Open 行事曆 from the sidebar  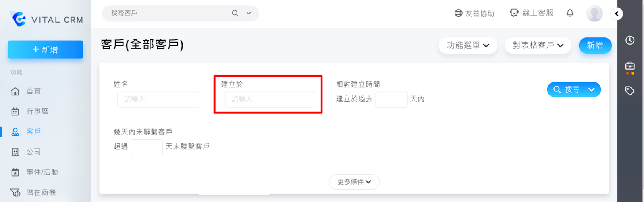[x=37, y=111]
